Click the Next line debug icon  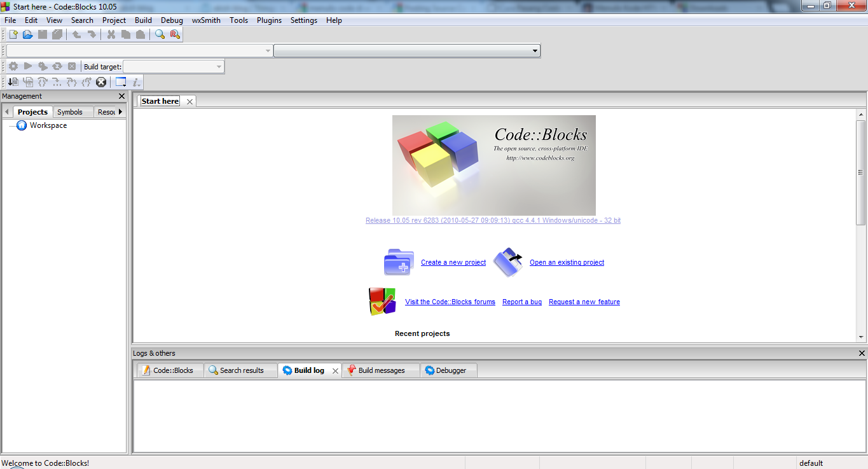pos(43,82)
